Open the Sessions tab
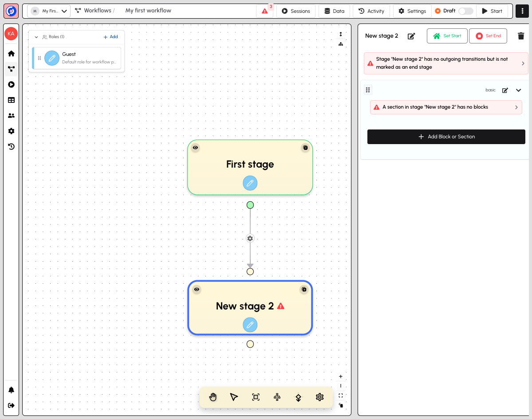Viewport: 532px width, 419px height. [296, 11]
